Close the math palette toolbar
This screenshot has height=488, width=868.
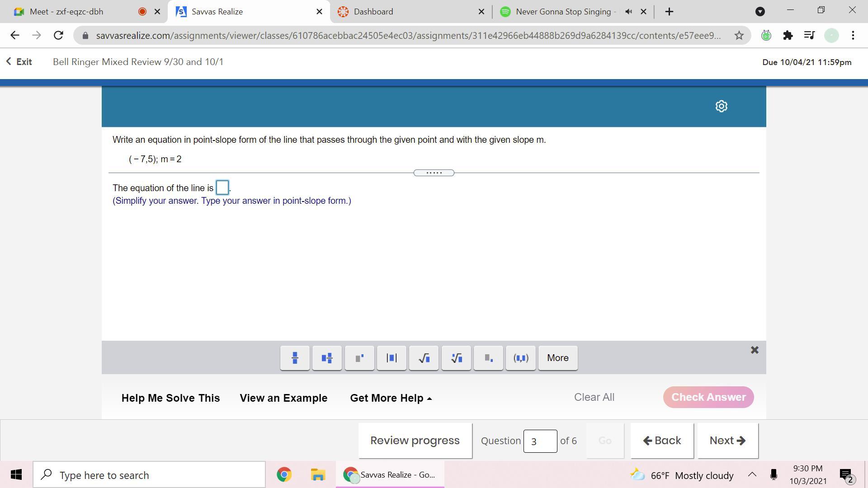755,350
